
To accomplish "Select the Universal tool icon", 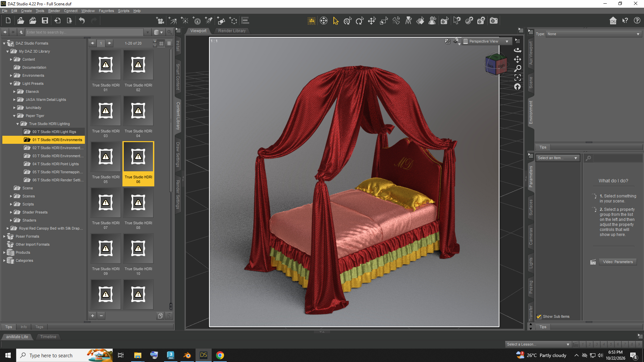I will pos(347,21).
